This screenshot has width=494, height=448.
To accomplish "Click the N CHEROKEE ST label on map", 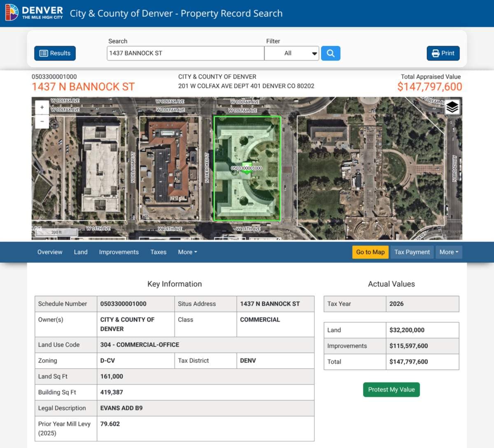I will 207,168.
